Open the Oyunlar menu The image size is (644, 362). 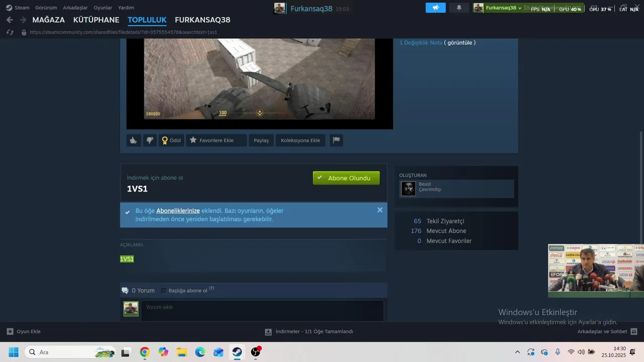[x=103, y=8]
